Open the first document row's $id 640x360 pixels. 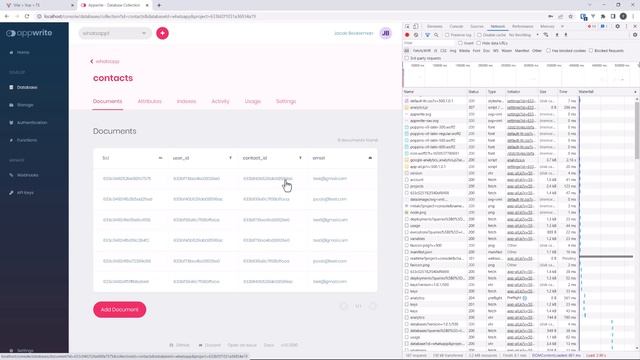click(127, 179)
